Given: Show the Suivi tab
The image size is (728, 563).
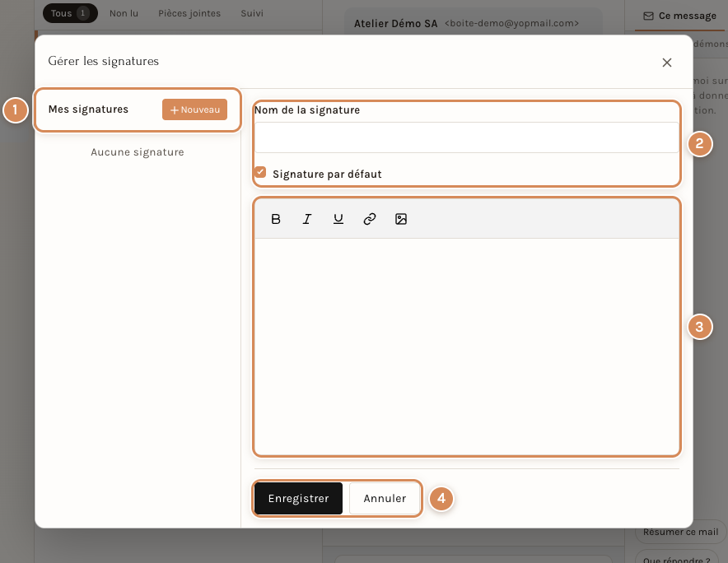Looking at the screenshot, I should point(252,13).
